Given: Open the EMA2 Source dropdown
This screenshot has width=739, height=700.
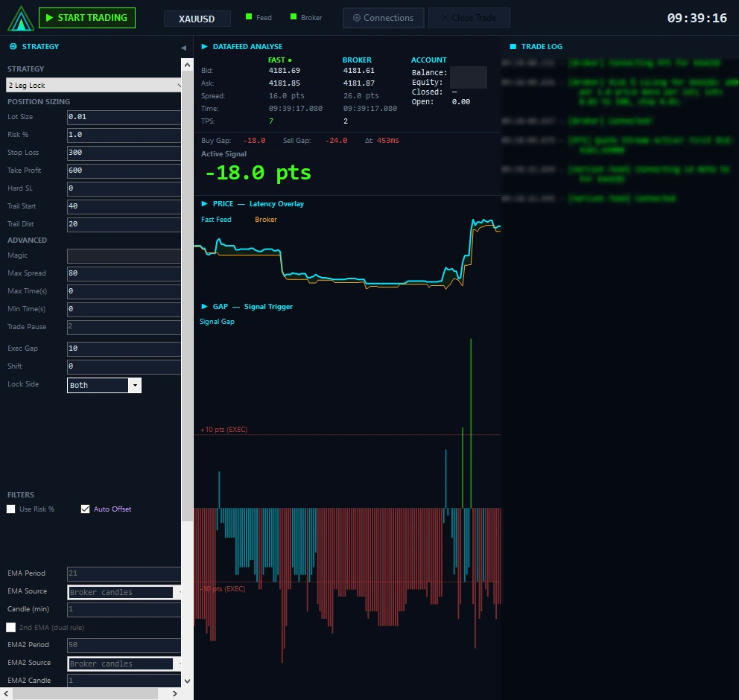Looking at the screenshot, I should (x=124, y=664).
